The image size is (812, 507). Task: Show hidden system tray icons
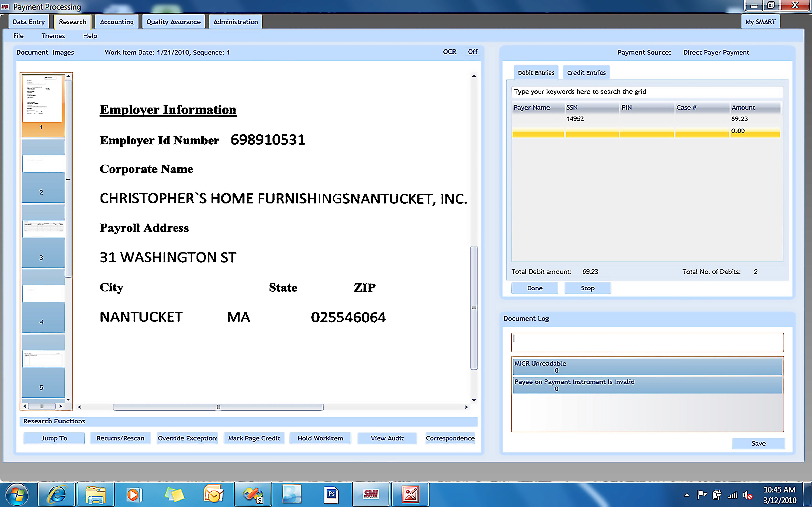(x=687, y=495)
